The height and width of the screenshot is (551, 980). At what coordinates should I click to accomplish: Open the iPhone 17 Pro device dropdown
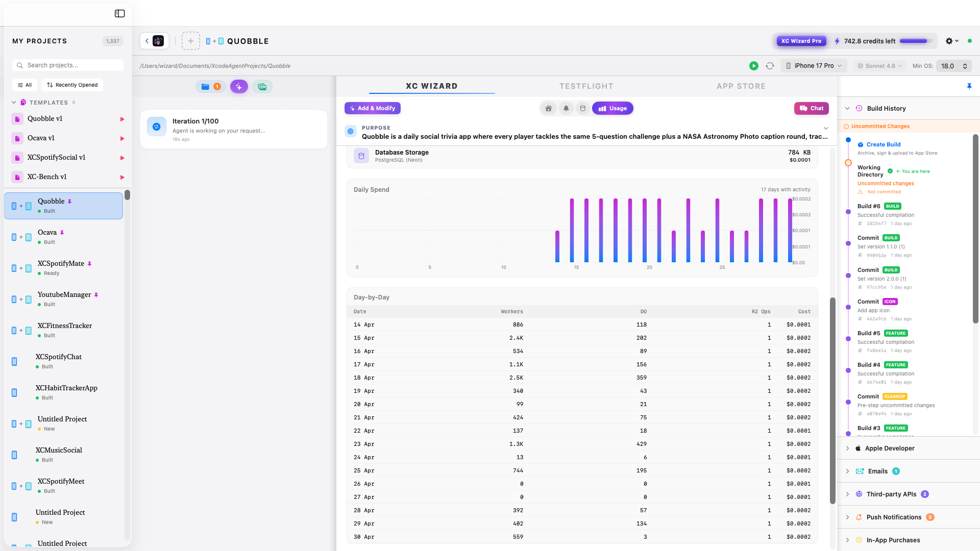pyautogui.click(x=814, y=66)
